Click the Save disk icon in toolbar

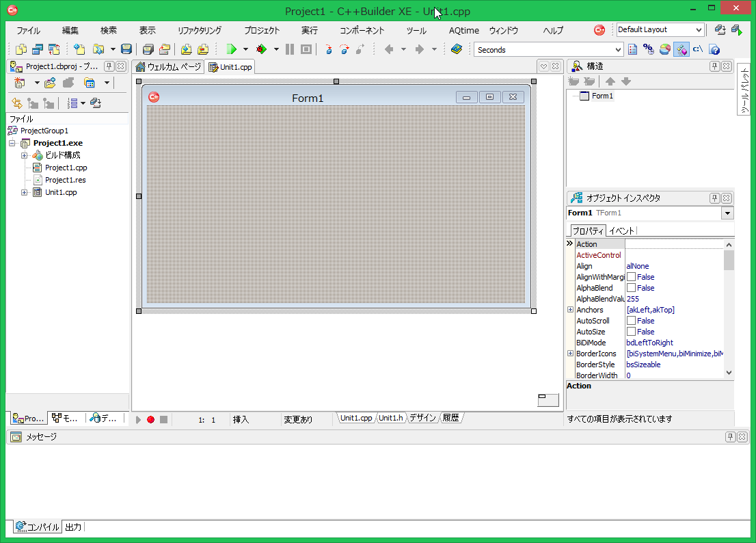coord(126,49)
